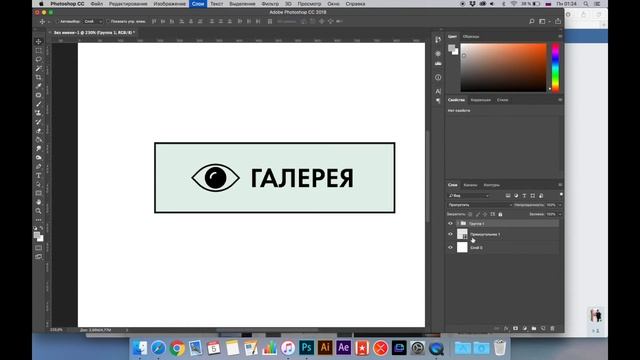Select the Crop tool
Viewport: 640px width, 360px height.
point(39,77)
